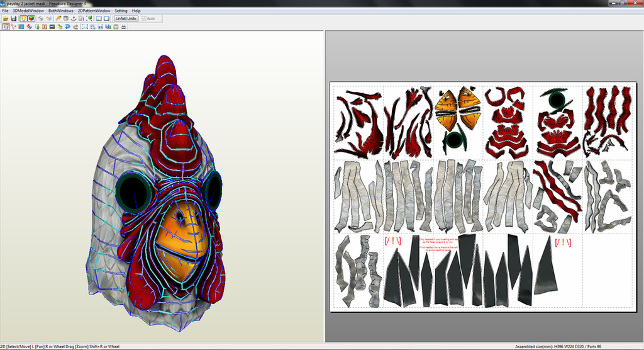Toggle the Auto checkbox
Viewport: 644px width, 350px height.
tap(148, 18)
